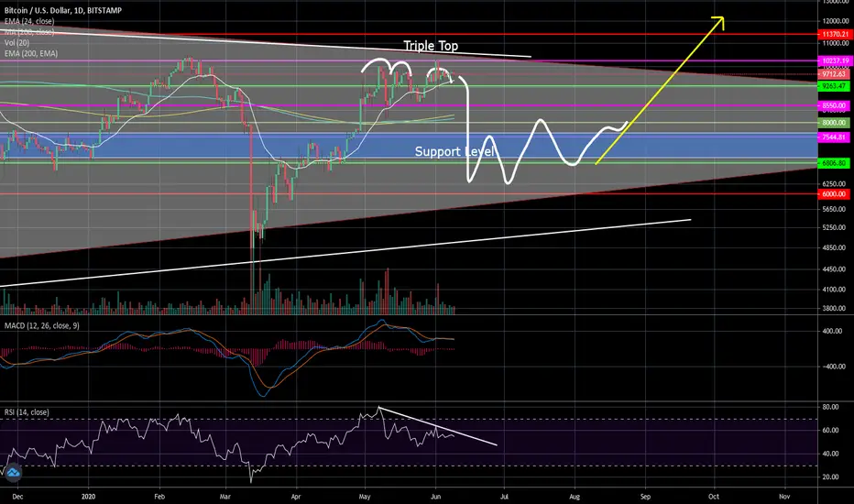Image resolution: width=854 pixels, height=504 pixels.
Task: Click Mar on the time axis
Action: click(225, 497)
